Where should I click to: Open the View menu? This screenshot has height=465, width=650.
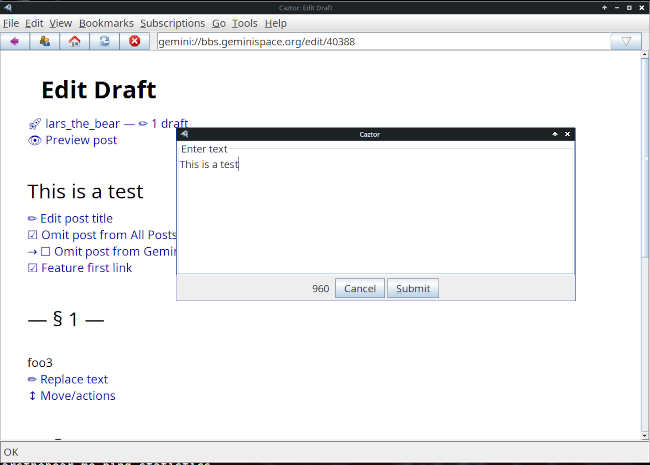coord(61,23)
